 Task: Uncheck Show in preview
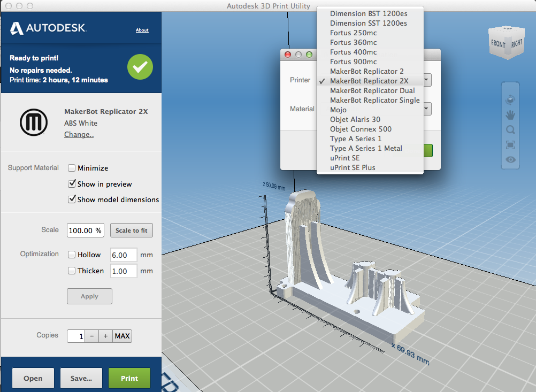72,184
